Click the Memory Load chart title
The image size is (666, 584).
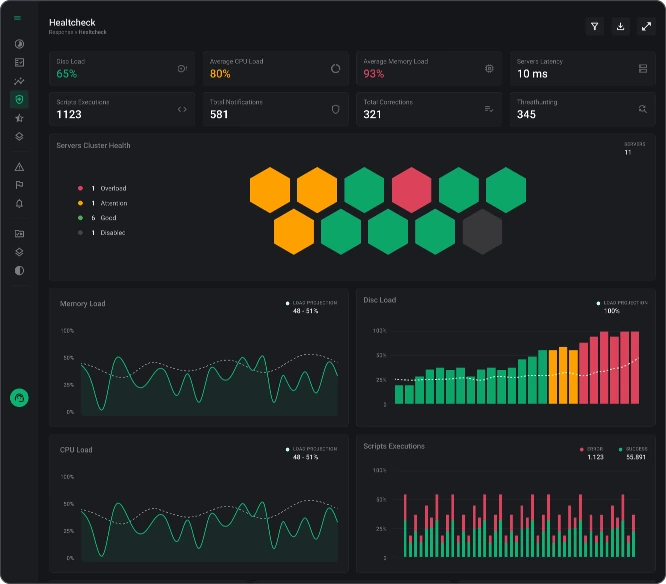[x=82, y=304]
